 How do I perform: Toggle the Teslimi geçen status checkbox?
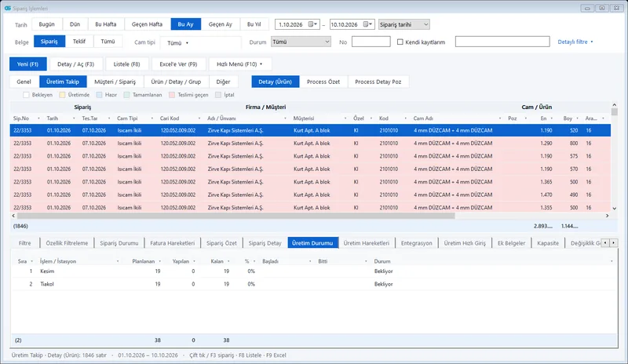[x=172, y=95]
